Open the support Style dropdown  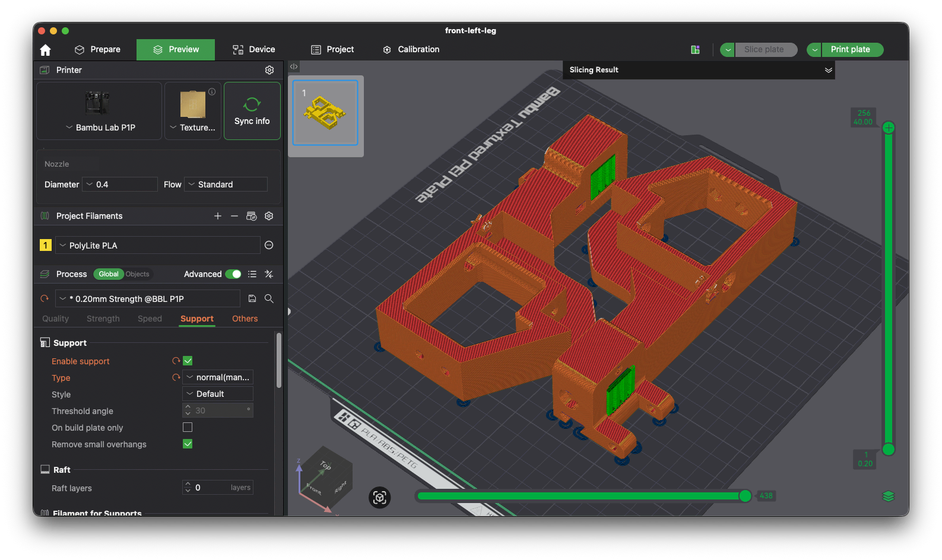coord(218,394)
